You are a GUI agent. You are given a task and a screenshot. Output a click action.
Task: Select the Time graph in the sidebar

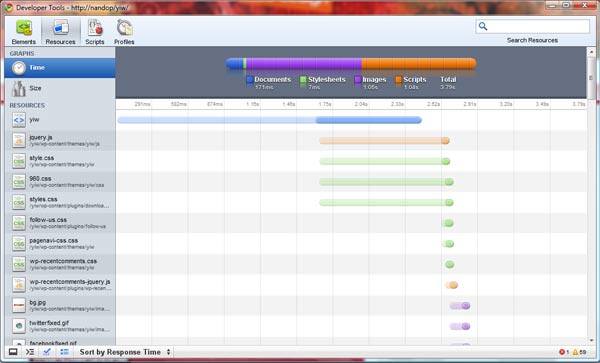(60, 68)
